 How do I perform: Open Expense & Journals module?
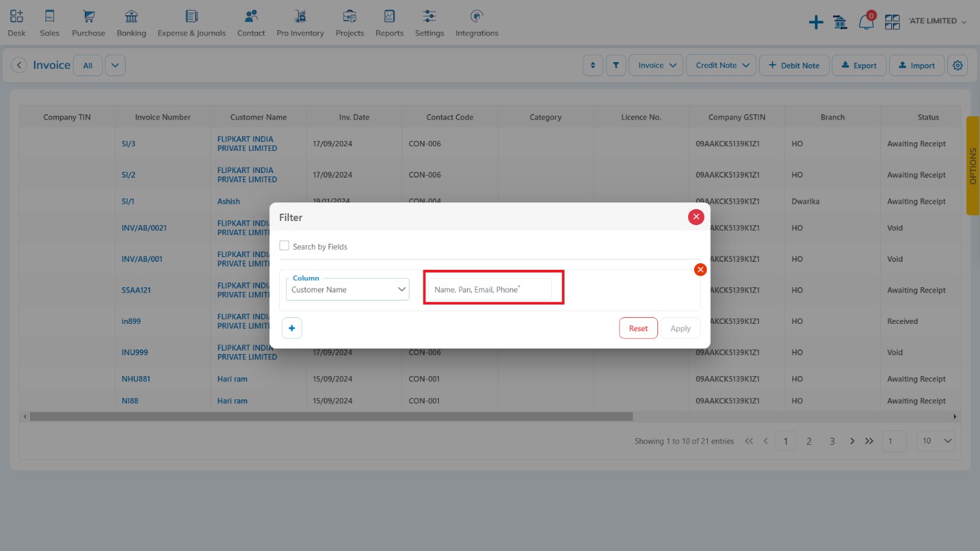click(x=192, y=22)
